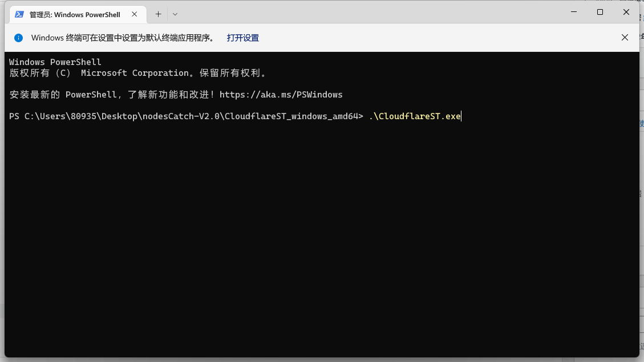The image size is (644, 362).
Task: Maximize the terminal window
Action: point(600,12)
